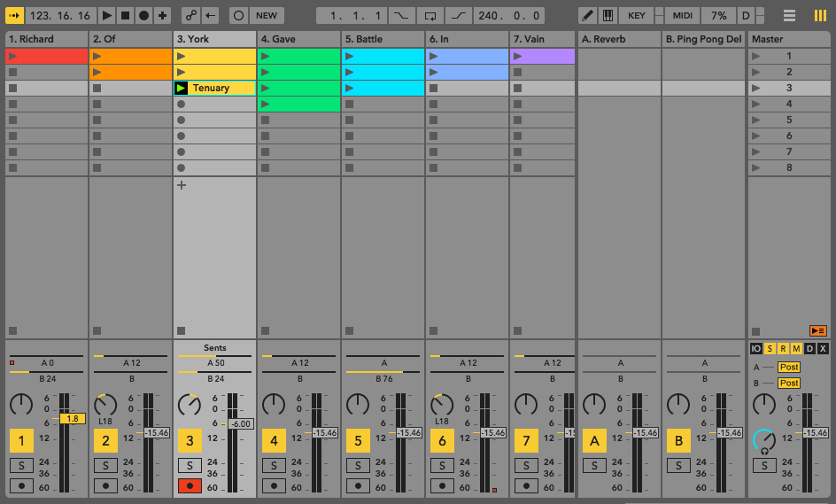Launch scene 3 in the Master track
This screenshot has width=836, height=504.
(756, 88)
